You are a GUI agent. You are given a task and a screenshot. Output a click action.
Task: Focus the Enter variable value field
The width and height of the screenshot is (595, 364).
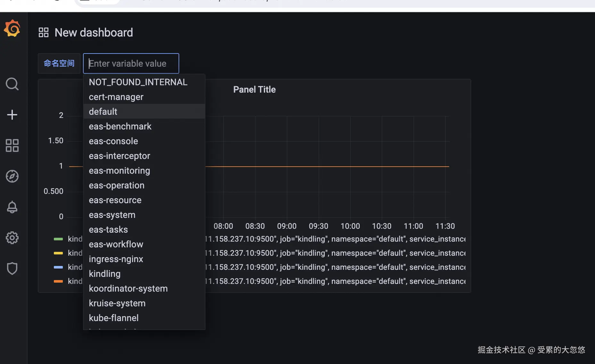click(131, 63)
